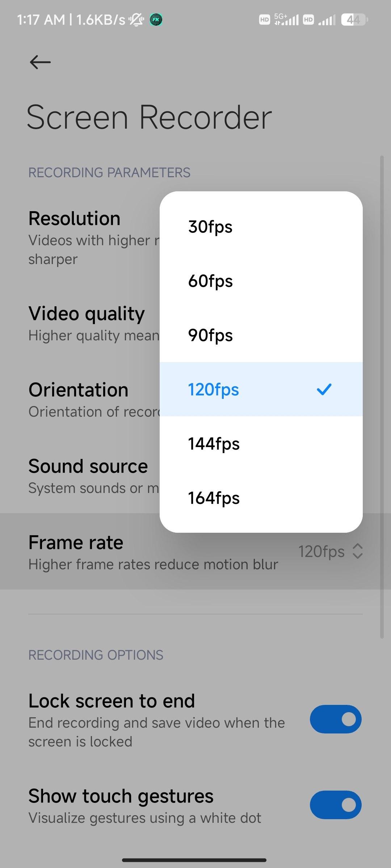Viewport: 391px width, 868px height.
Task: Tap the 5G+ signal strength icon
Action: point(286,20)
